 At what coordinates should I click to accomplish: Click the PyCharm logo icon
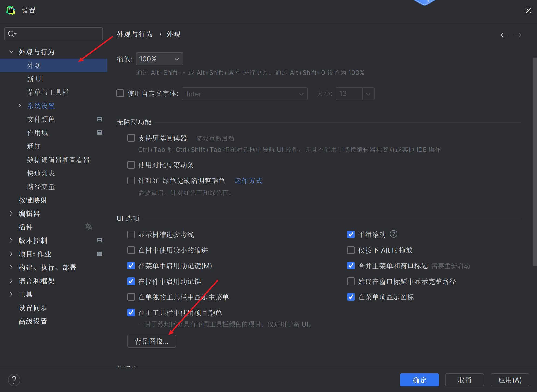(11, 10)
